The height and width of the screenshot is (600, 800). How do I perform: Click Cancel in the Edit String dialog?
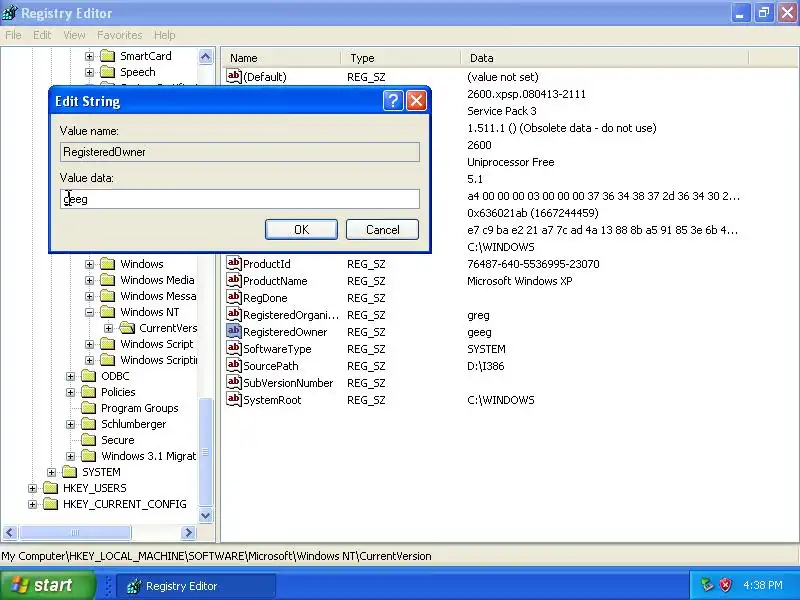click(382, 230)
